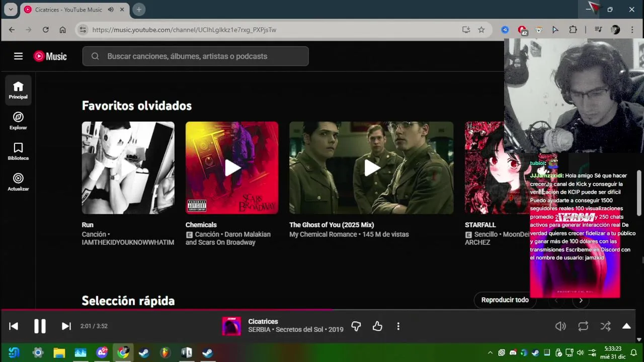This screenshot has height=362, width=644.
Task: Click the page vertical scrollbar
Action: pyautogui.click(x=639, y=193)
